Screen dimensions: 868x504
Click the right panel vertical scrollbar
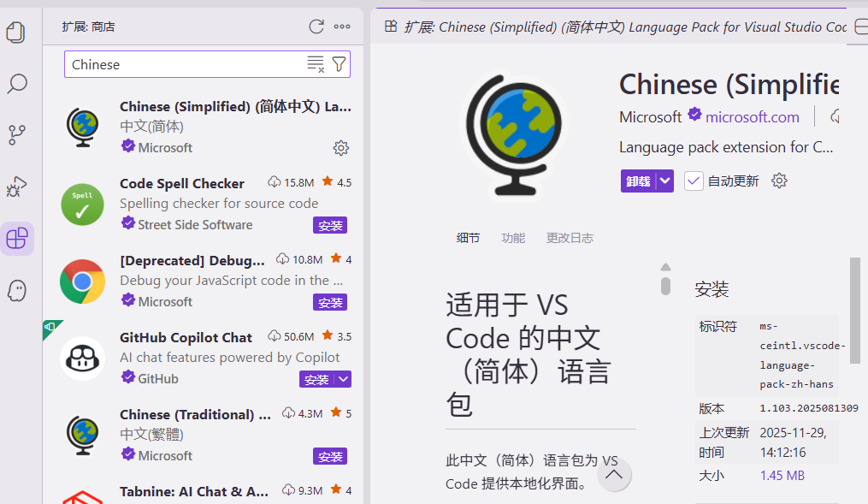855,310
